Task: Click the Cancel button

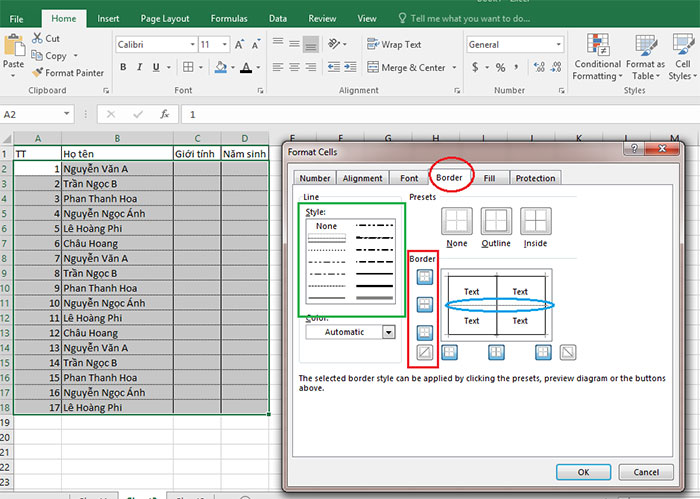Action: [x=645, y=471]
